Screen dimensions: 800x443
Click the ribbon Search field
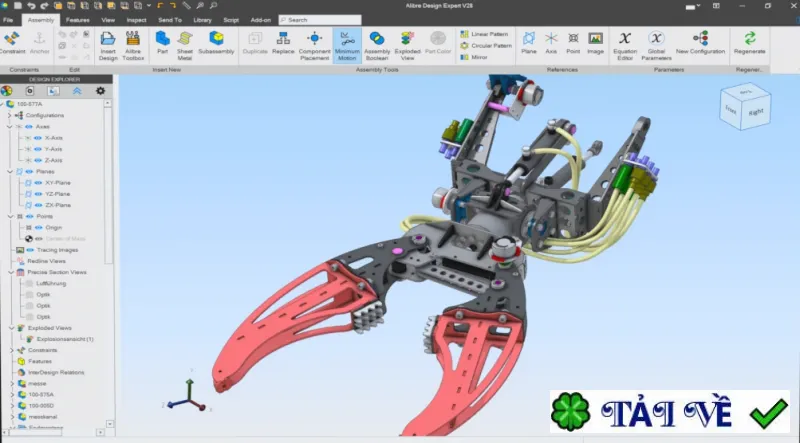[320, 20]
